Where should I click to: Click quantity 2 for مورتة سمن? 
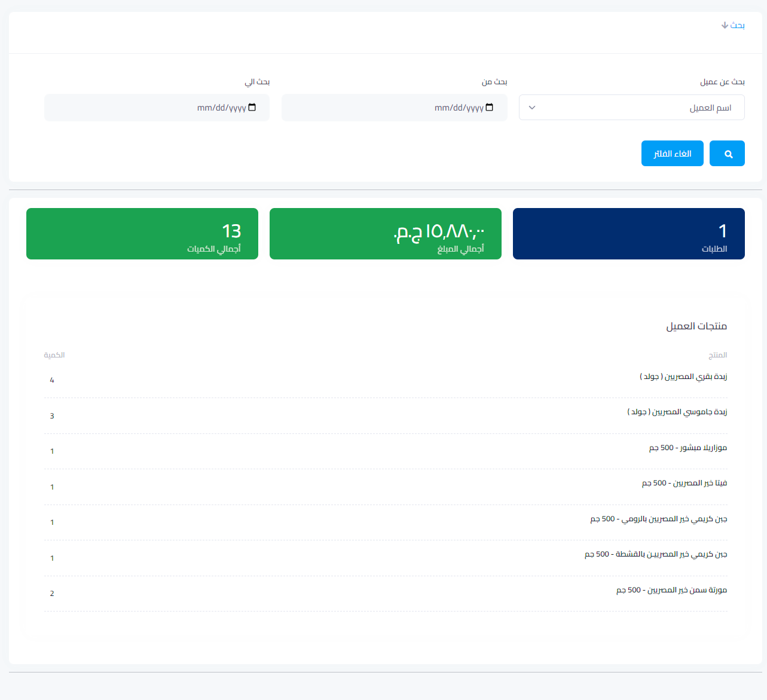52,594
